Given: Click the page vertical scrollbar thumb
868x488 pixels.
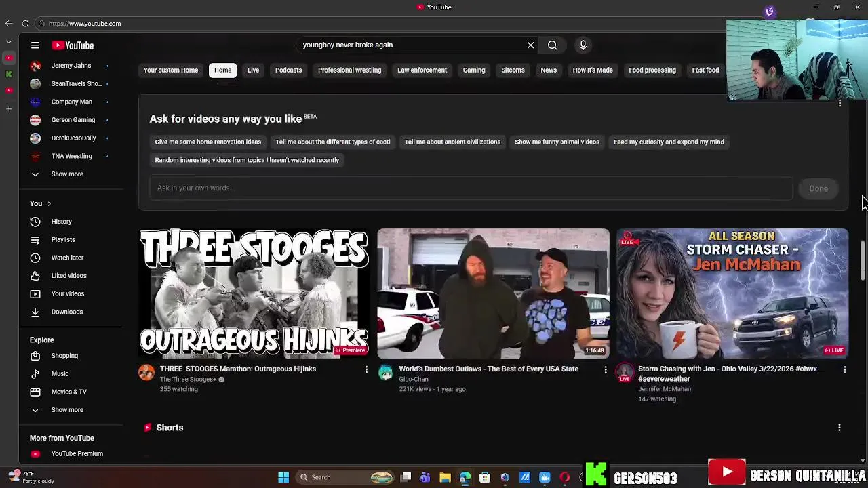Looking at the screenshot, I should point(863,260).
